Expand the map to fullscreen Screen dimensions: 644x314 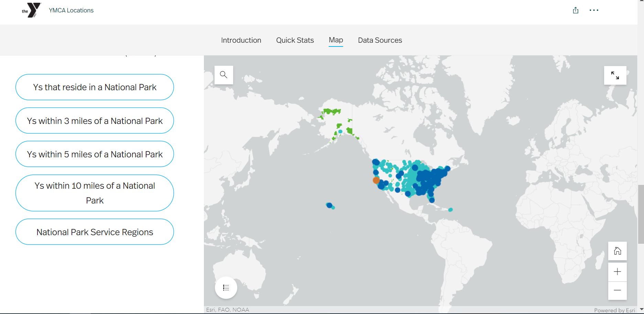click(615, 75)
